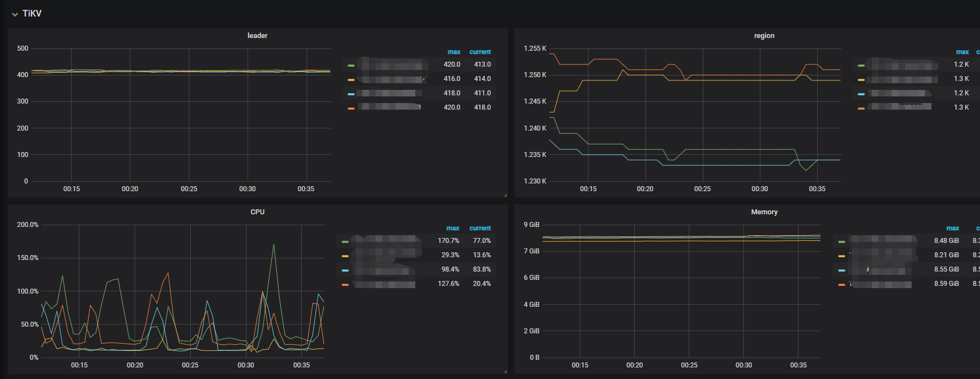Open the leader panel title menu

pos(257,36)
